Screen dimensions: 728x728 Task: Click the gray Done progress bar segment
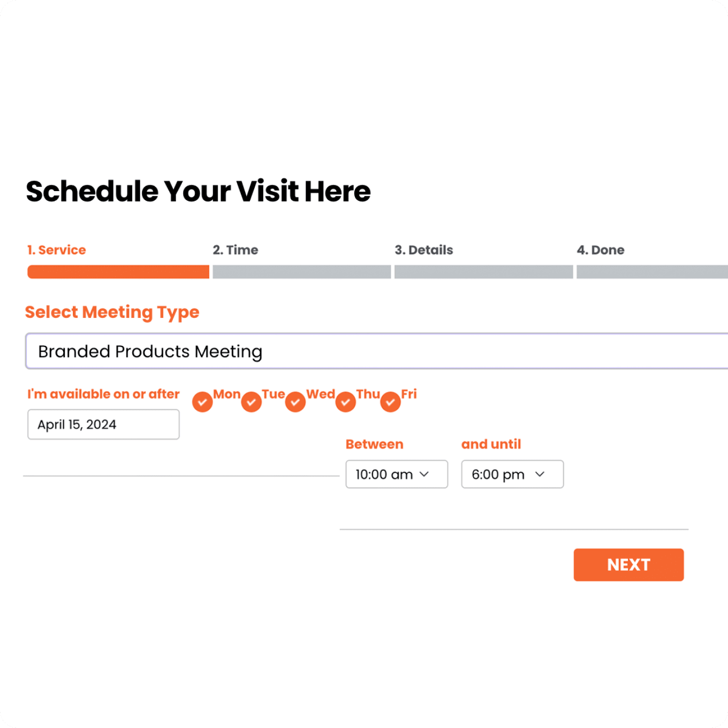click(652, 272)
